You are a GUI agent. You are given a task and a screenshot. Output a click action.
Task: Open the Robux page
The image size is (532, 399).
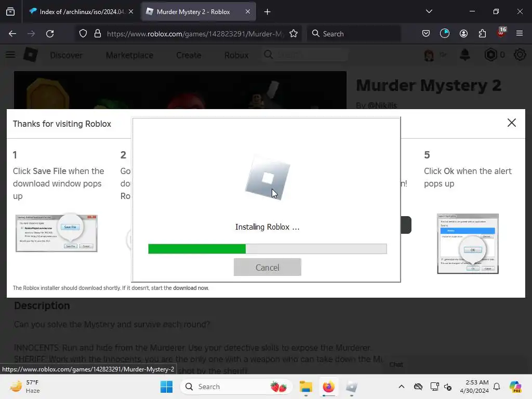coord(236,55)
